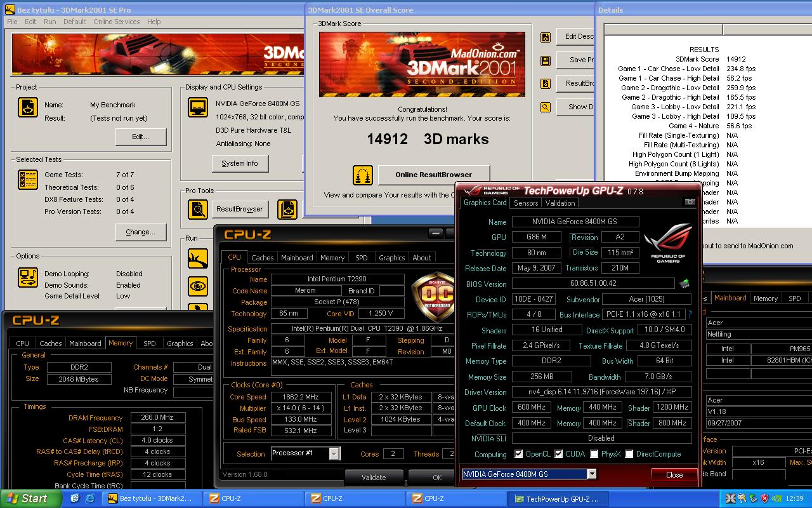Click the TechPowerUp GPU-Z taskbar button
This screenshot has height=508, width=812.
[558, 498]
